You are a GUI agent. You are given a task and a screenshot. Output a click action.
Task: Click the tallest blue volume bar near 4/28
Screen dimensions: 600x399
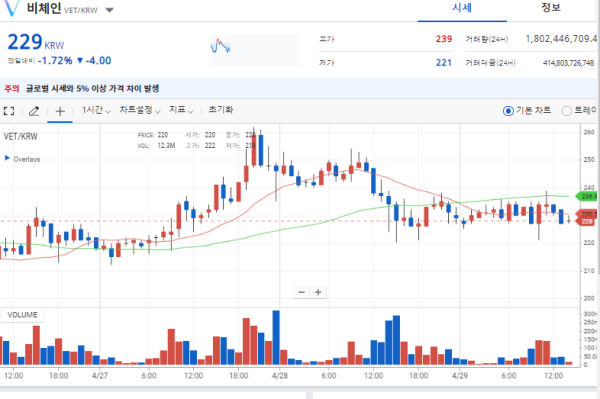(x=276, y=337)
